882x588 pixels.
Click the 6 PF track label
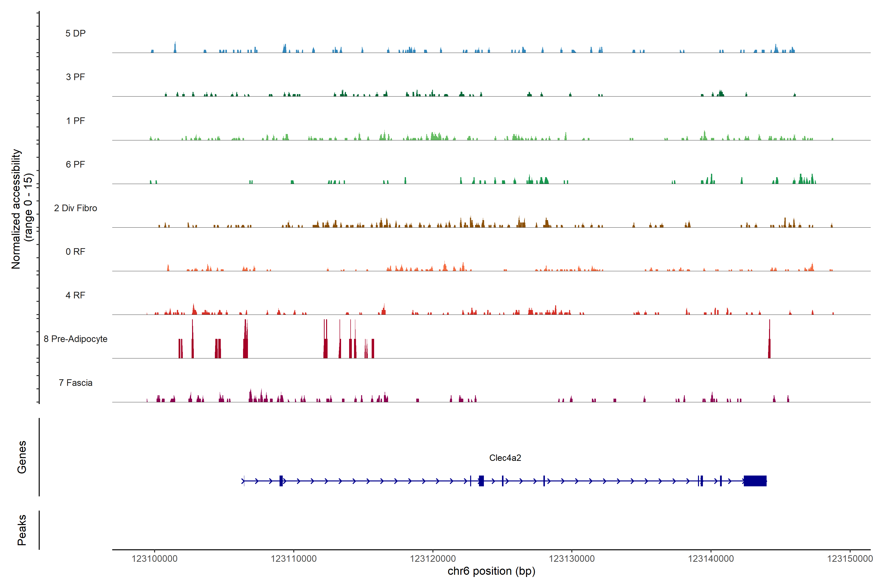75,164
